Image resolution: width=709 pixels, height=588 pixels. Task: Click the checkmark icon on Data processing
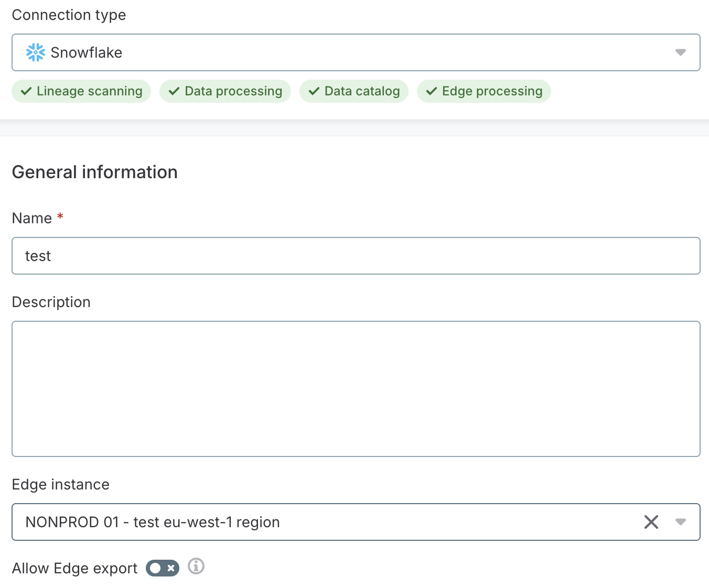pyautogui.click(x=174, y=91)
